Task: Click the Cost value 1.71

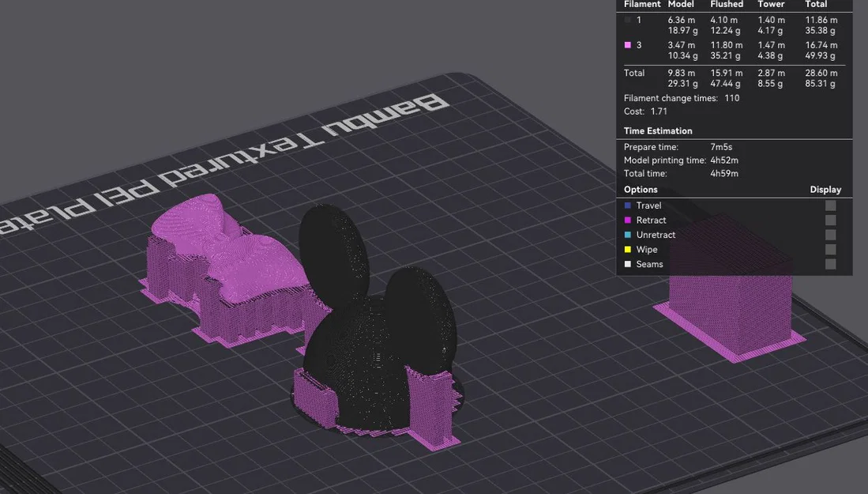Action: [659, 111]
